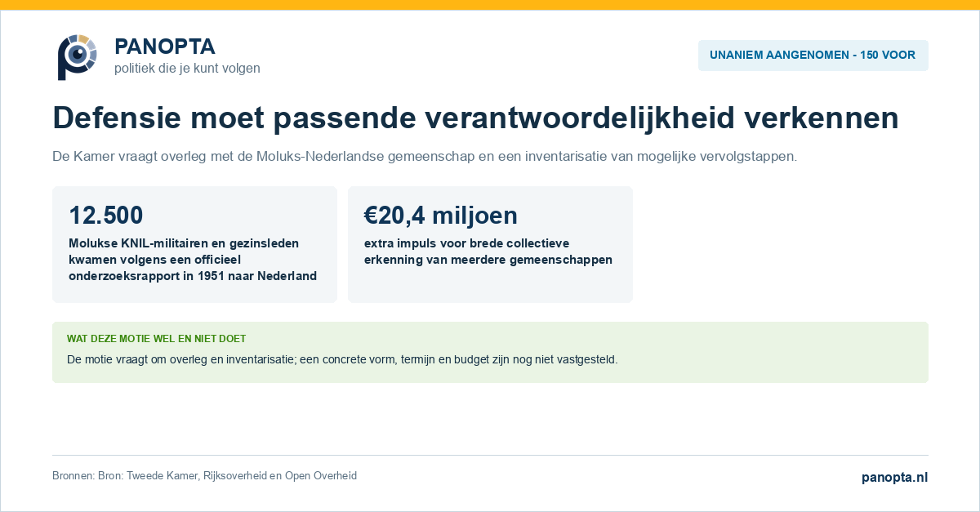Image resolution: width=980 pixels, height=512 pixels.
Task: Open the panopta.nl footer link
Action: pyautogui.click(x=895, y=478)
